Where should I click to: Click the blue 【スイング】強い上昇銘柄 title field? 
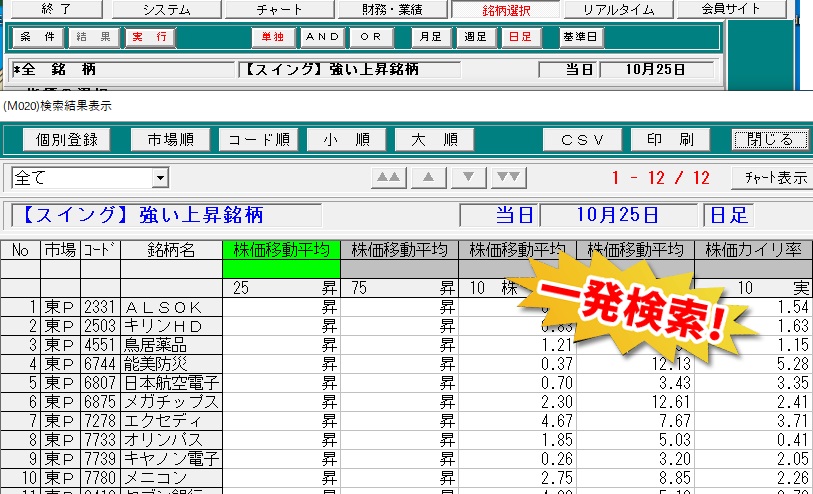(166, 215)
